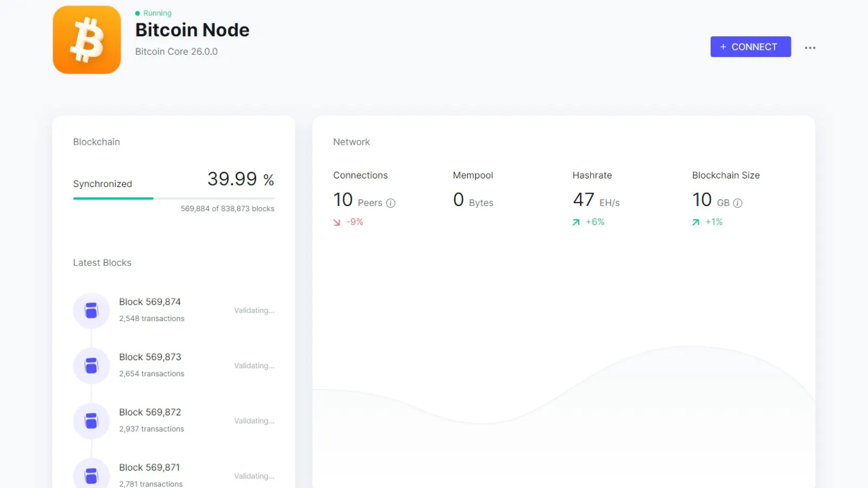The width and height of the screenshot is (868, 488).
Task: Click the Connections label
Action: (x=360, y=176)
